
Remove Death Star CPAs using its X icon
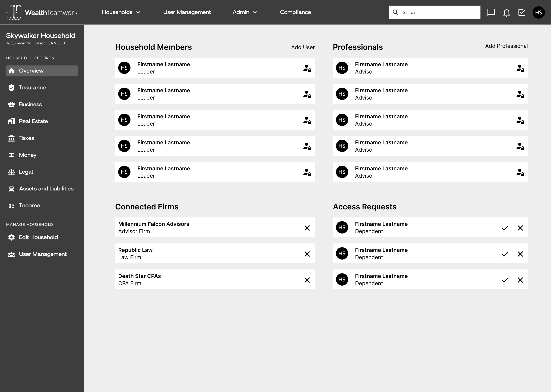[x=307, y=280]
